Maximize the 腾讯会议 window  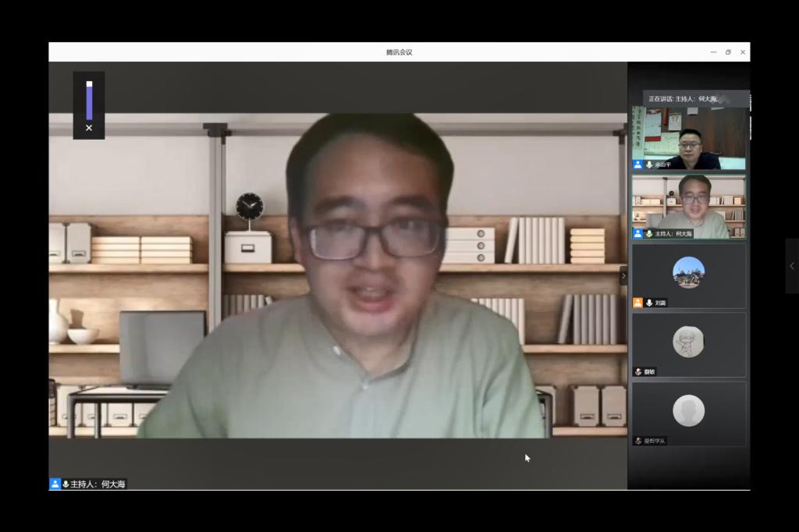pos(728,52)
